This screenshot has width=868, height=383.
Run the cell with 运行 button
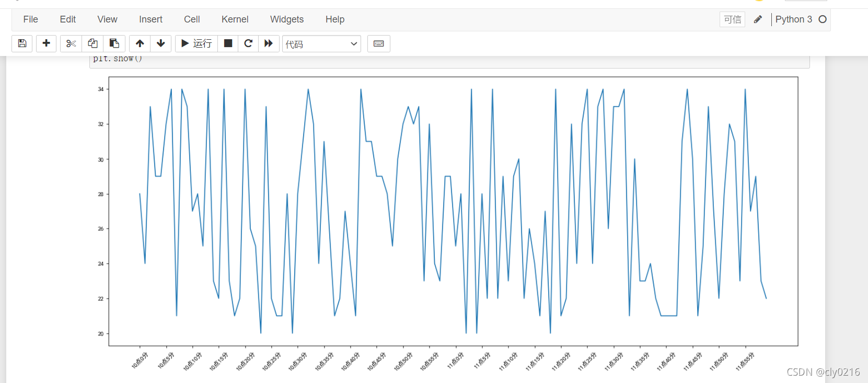pyautogui.click(x=196, y=43)
